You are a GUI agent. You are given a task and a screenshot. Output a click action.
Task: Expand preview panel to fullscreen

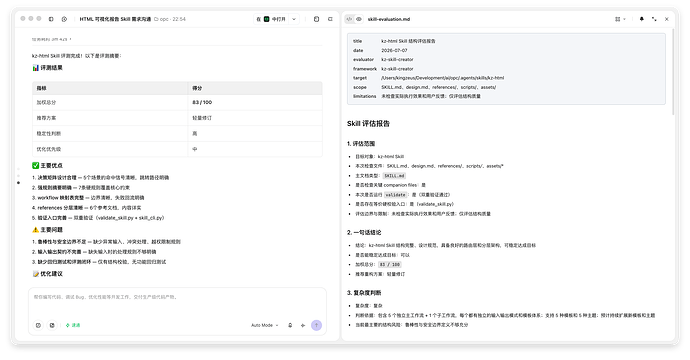pos(654,19)
